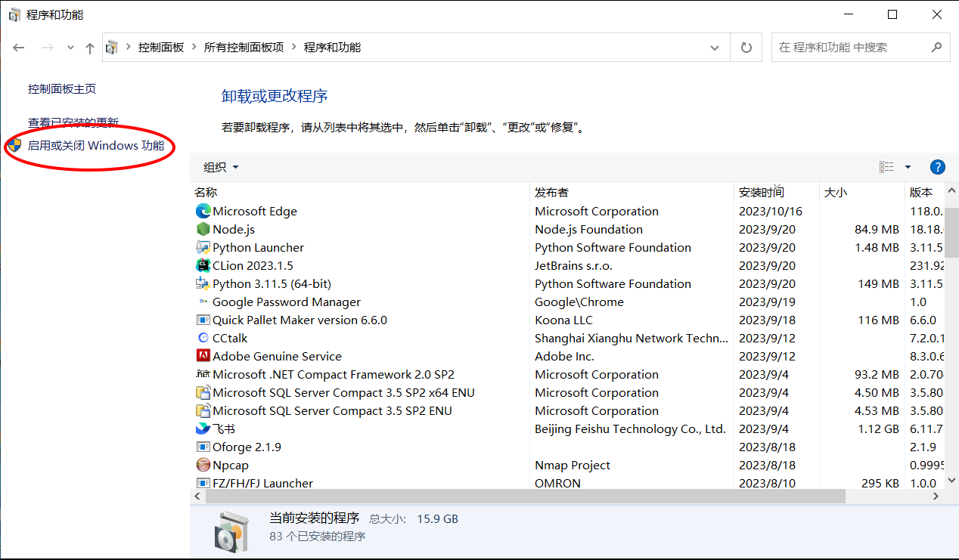Viewport: 959px width, 560px height.
Task: Click 控制面板 in the address breadcrumb
Action: point(161,48)
